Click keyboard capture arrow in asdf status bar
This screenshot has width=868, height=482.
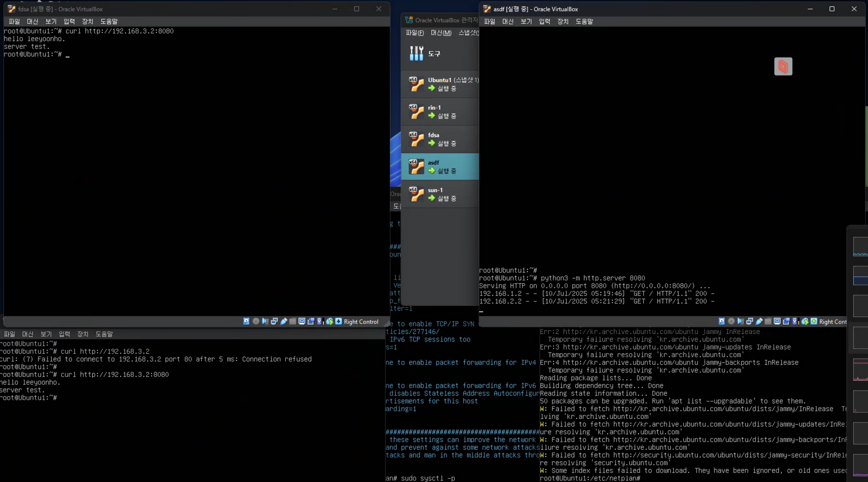click(x=814, y=321)
